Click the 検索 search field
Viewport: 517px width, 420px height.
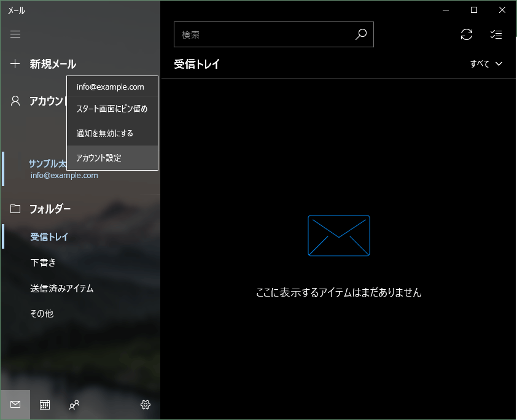[264, 35]
